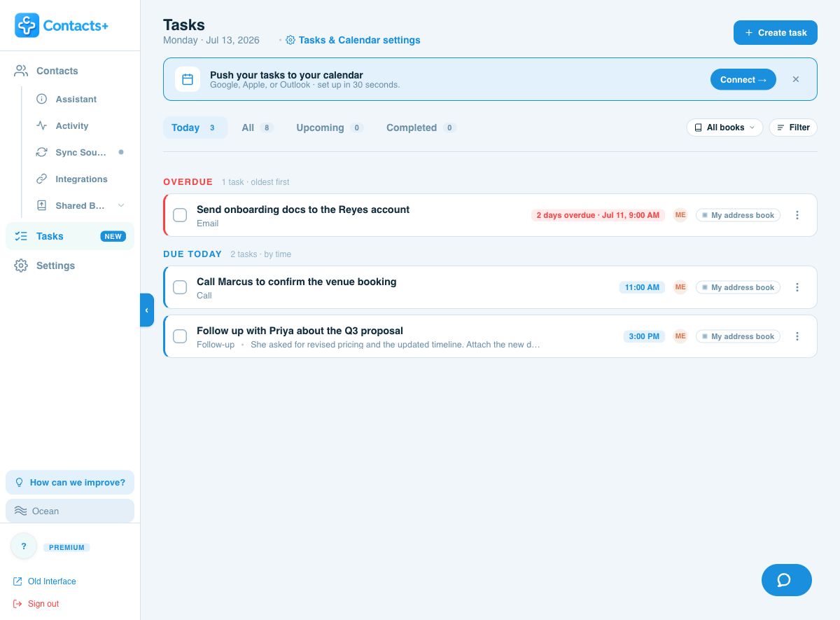Screen dimensions: 840x620
Task: Open Sync Sources in sidebar
Action: [80, 152]
